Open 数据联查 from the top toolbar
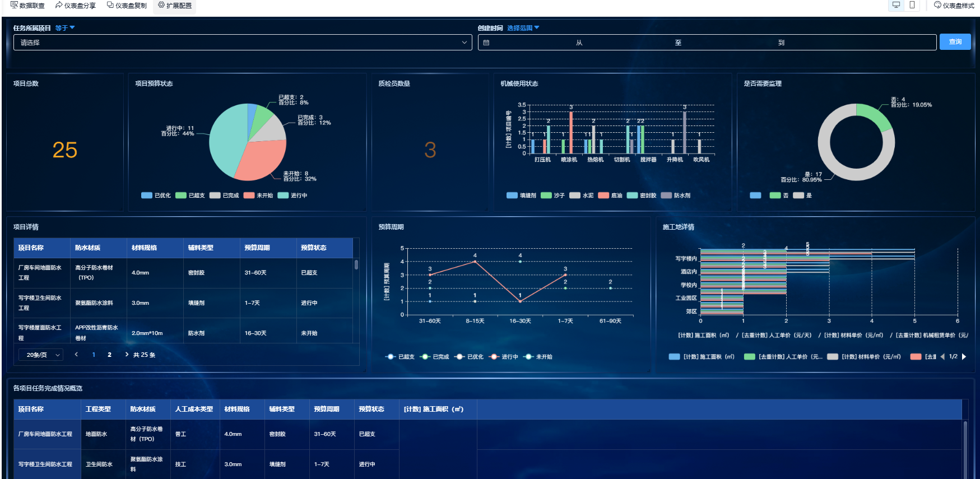The image size is (980, 479). click(27, 6)
